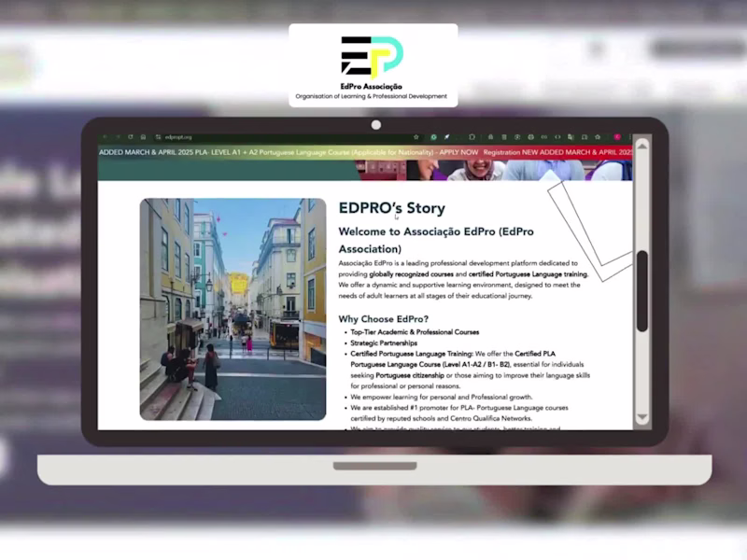Click the green circular extension icon
Viewport: 747px width, 560px height.
point(432,136)
